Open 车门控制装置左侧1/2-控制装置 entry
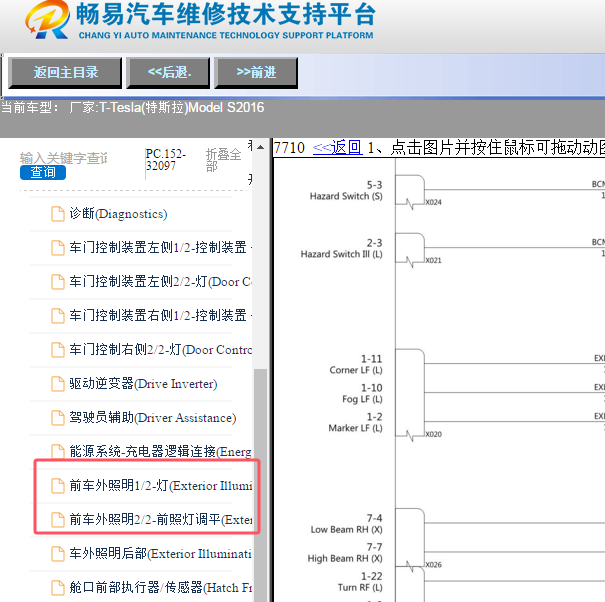The image size is (605, 602). coord(160,248)
